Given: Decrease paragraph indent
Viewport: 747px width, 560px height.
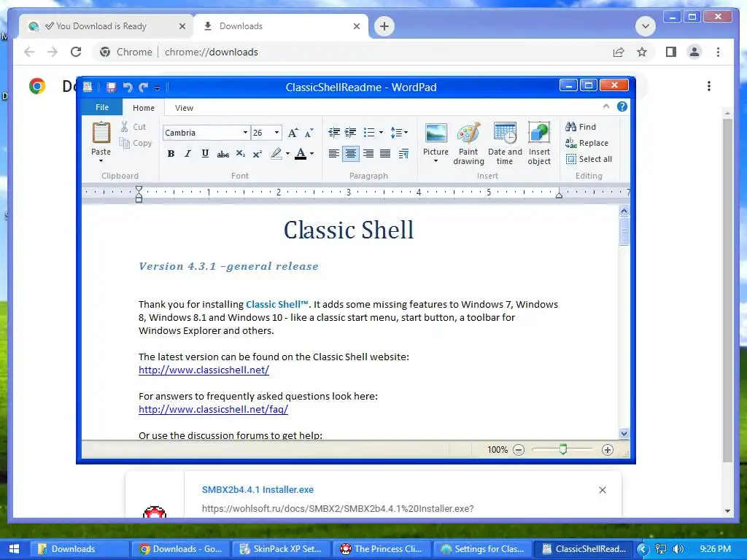Looking at the screenshot, I should pos(334,133).
